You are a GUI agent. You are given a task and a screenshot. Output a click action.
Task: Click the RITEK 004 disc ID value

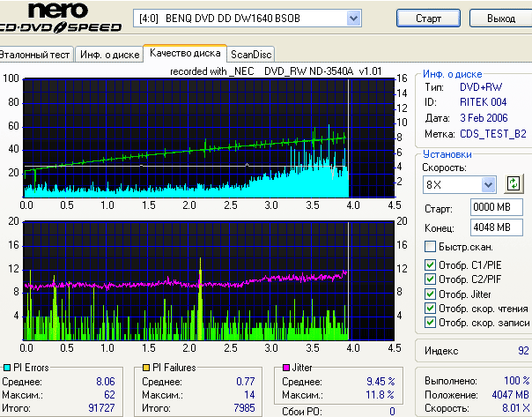click(x=484, y=102)
